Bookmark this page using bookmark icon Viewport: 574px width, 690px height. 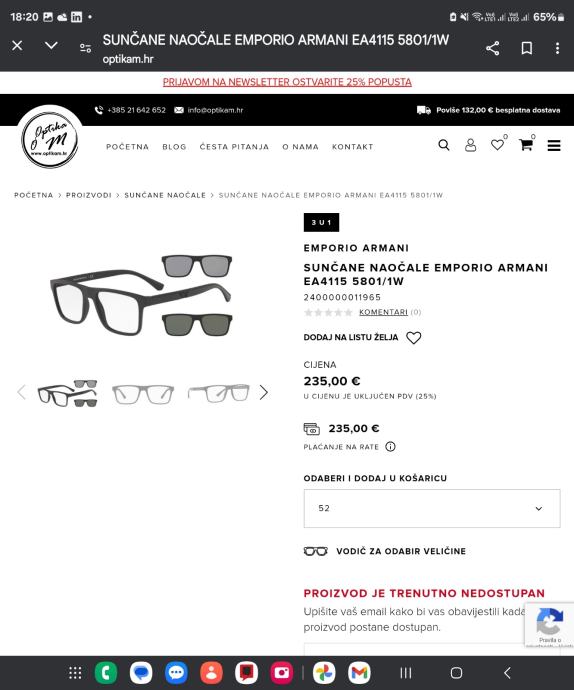527,48
